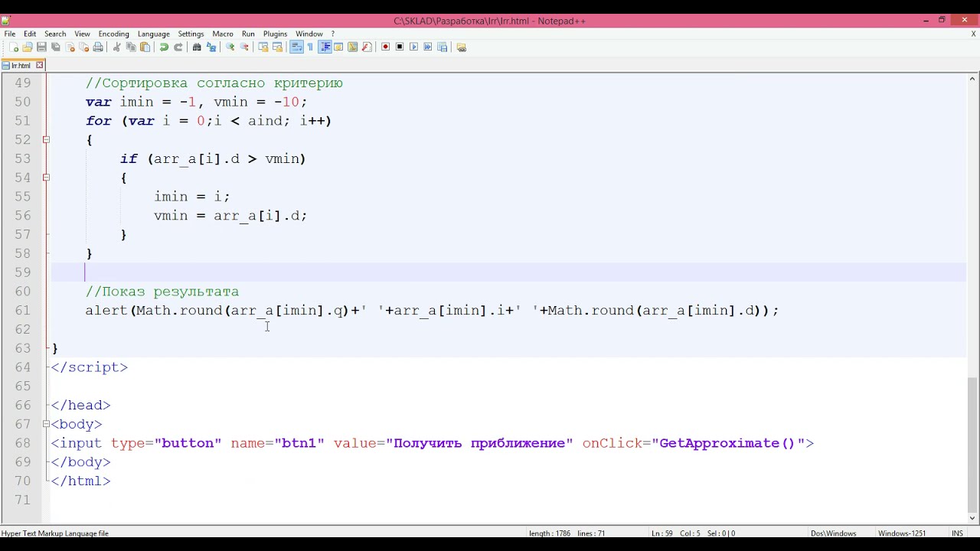Click the GetApproximate() onClick value

coord(727,443)
